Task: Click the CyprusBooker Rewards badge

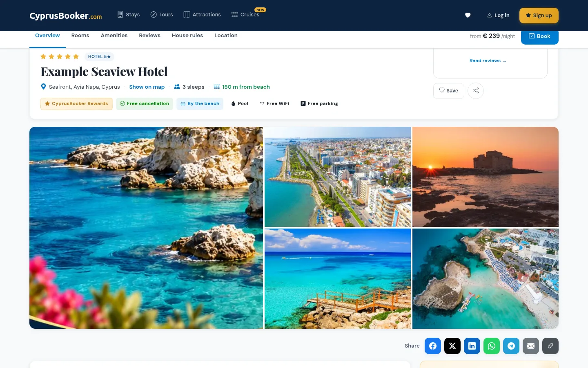Action: 76,104
